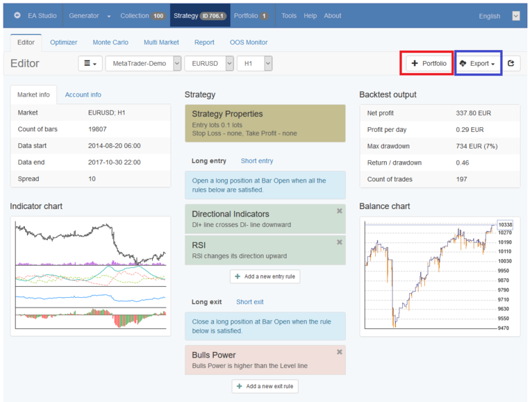Switch to the Short entry tab
Viewport: 532px width, 402px height.
[x=257, y=161]
